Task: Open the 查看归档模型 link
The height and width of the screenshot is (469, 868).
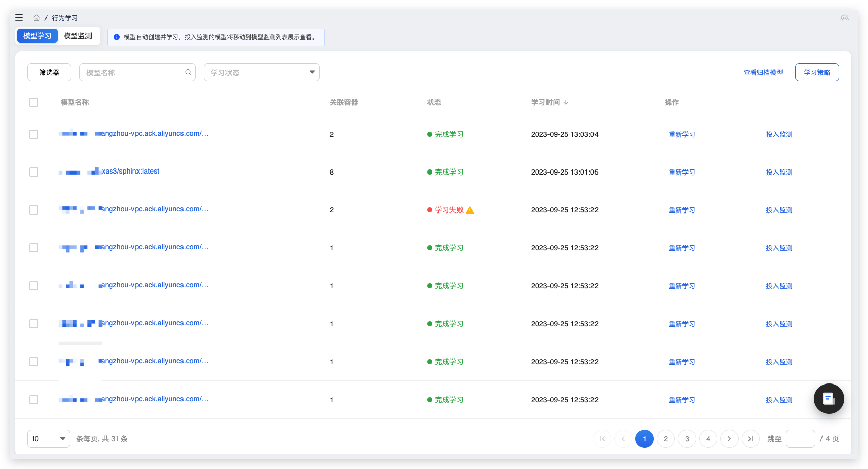Action: [763, 72]
